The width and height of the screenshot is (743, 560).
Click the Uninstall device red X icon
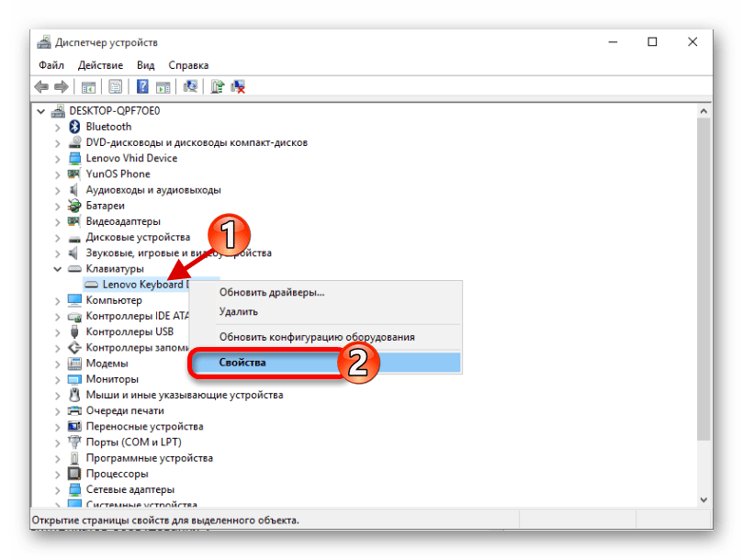238,87
